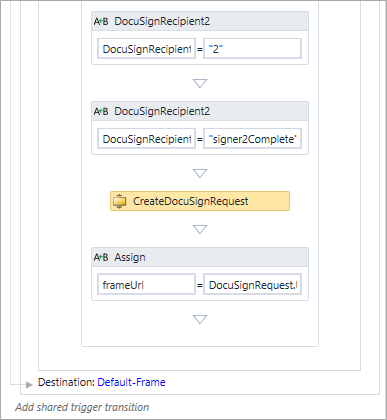Screen dimensions: 387x420
Task: Select the first DocuSignRecipient2 activity title
Action: (x=162, y=21)
